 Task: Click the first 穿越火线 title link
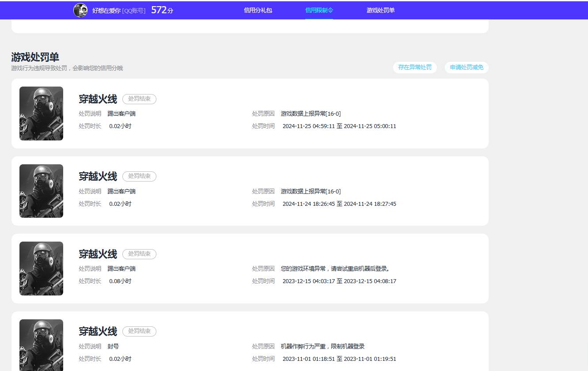click(98, 99)
